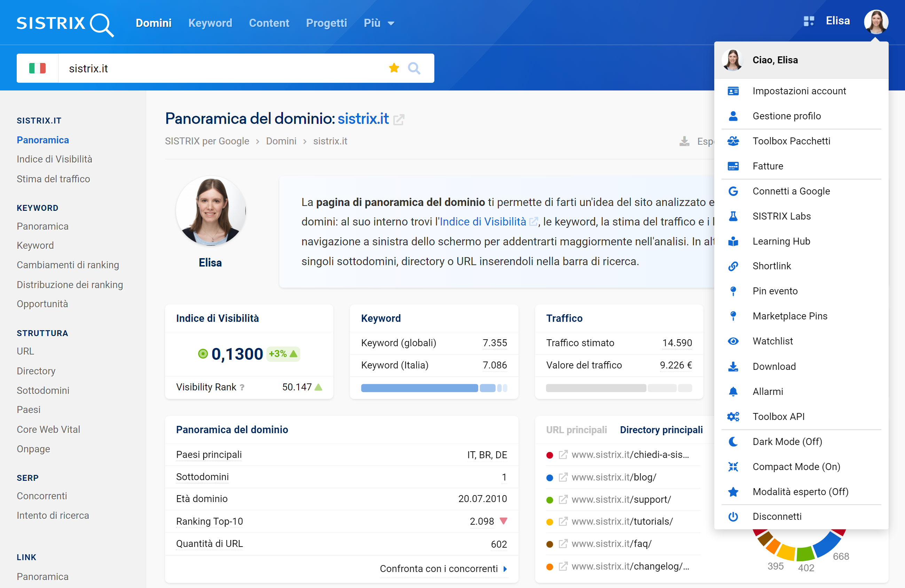Click Indice di Visibilità link in description
This screenshot has height=588, width=905.
[x=483, y=222]
